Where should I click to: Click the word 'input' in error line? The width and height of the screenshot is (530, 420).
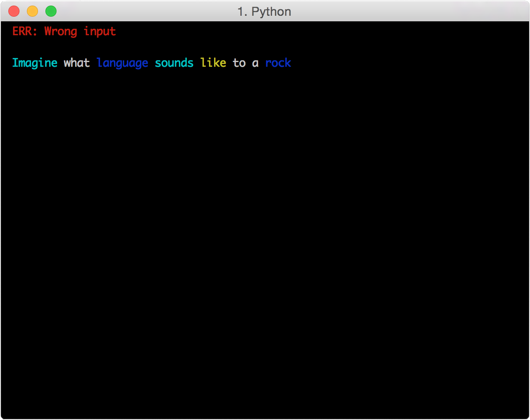100,32
